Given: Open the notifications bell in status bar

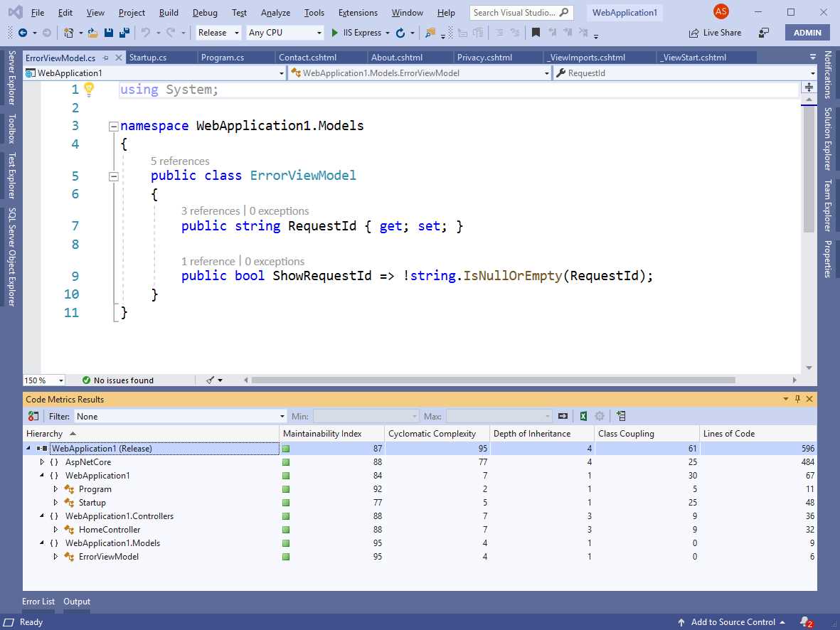Looking at the screenshot, I should (x=804, y=621).
